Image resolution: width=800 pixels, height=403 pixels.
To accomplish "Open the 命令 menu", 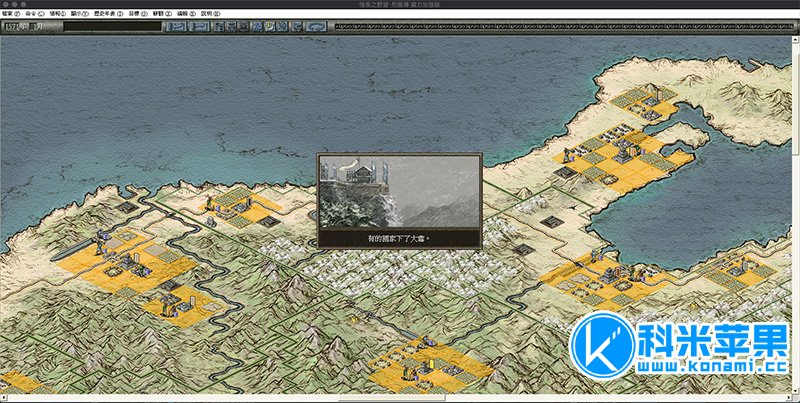I will pyautogui.click(x=35, y=13).
